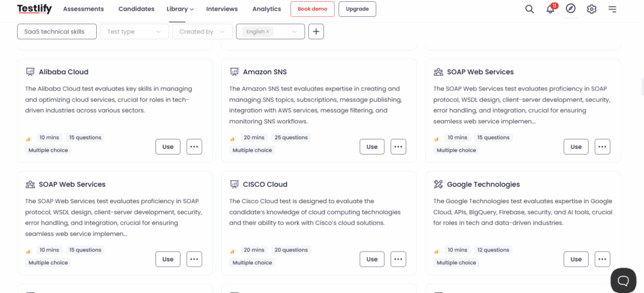Click difficulty level icon on Amazon SNS card
The width and height of the screenshot is (644, 293).
click(233, 139)
